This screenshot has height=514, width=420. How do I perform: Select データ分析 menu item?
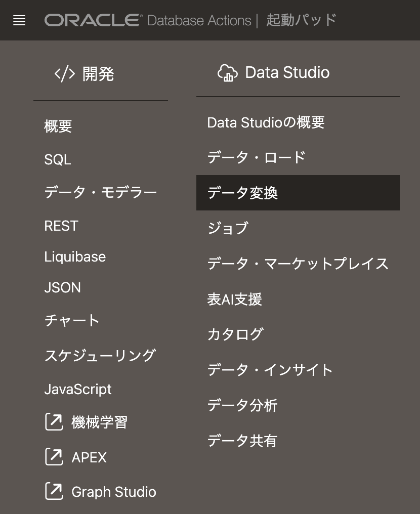242,405
